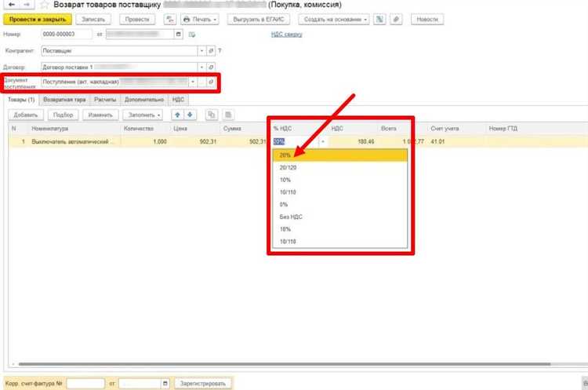588x390 pixels.
Task: Move the row down with the blue down arrow
Action: click(x=191, y=115)
